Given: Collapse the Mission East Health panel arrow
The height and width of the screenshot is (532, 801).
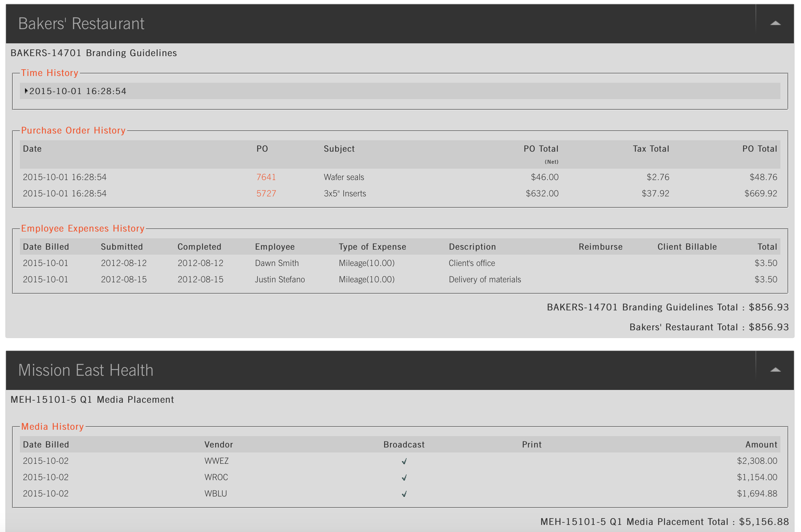Looking at the screenshot, I should (x=775, y=370).
